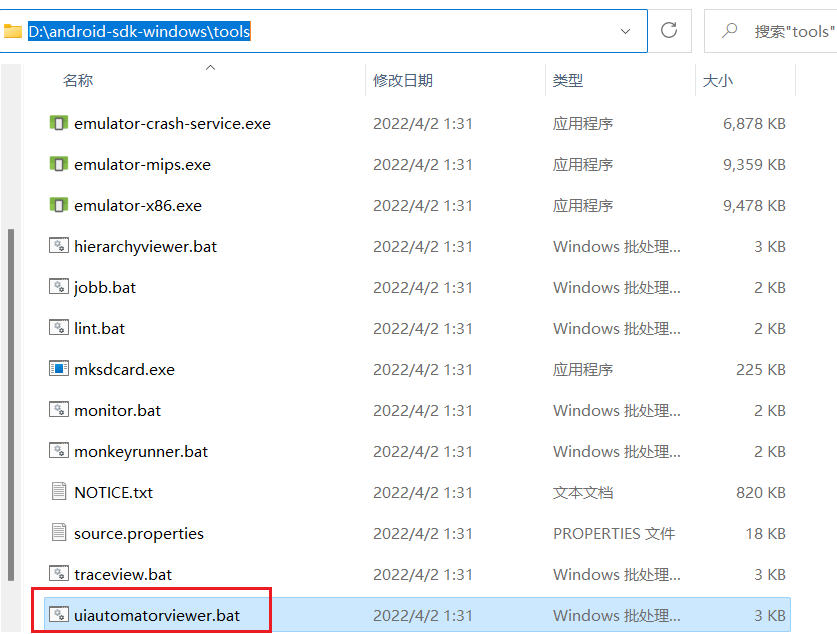Sort files by 修改日期 column header
This screenshot has width=837, height=634.
coord(402,81)
